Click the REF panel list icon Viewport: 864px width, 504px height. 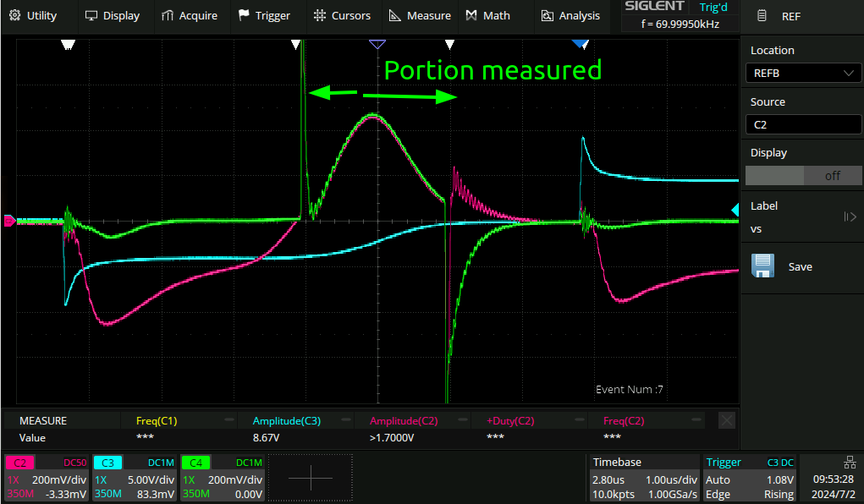coord(762,15)
